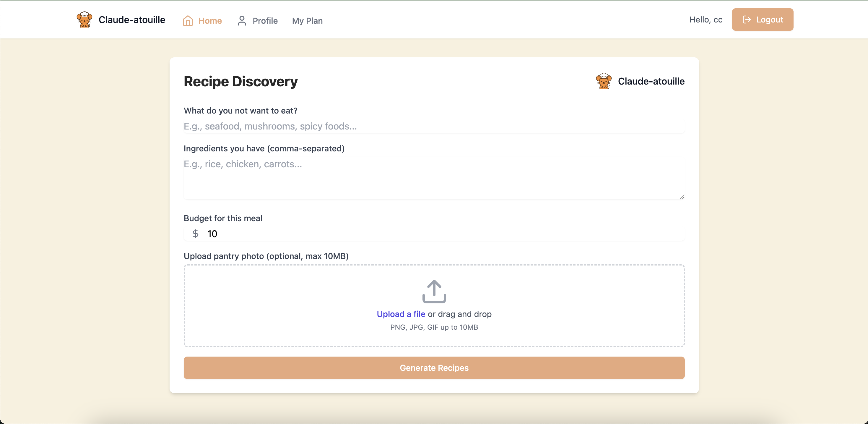The width and height of the screenshot is (868, 424).
Task: Click the dollar sign in budget field
Action: point(196,234)
